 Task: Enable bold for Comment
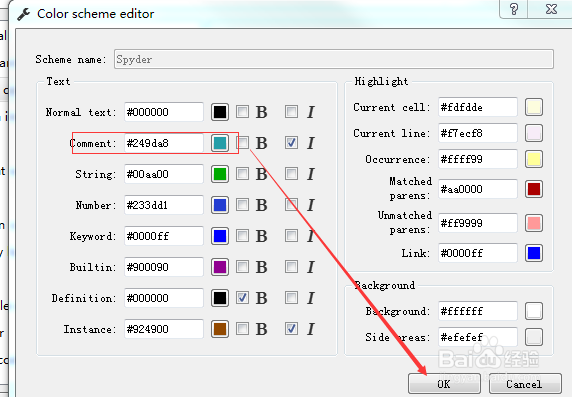[x=242, y=142]
